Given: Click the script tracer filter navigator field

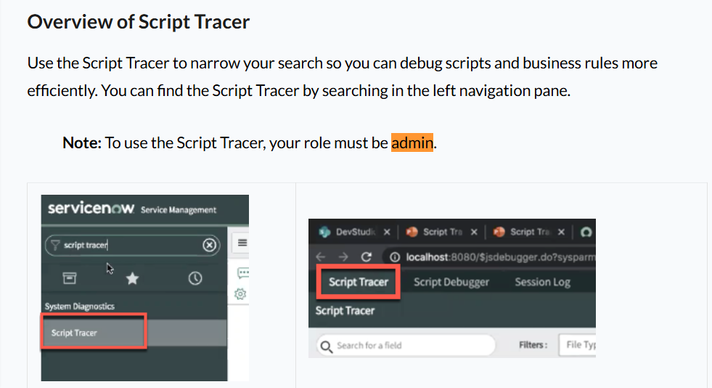Looking at the screenshot, I should click(x=133, y=245).
